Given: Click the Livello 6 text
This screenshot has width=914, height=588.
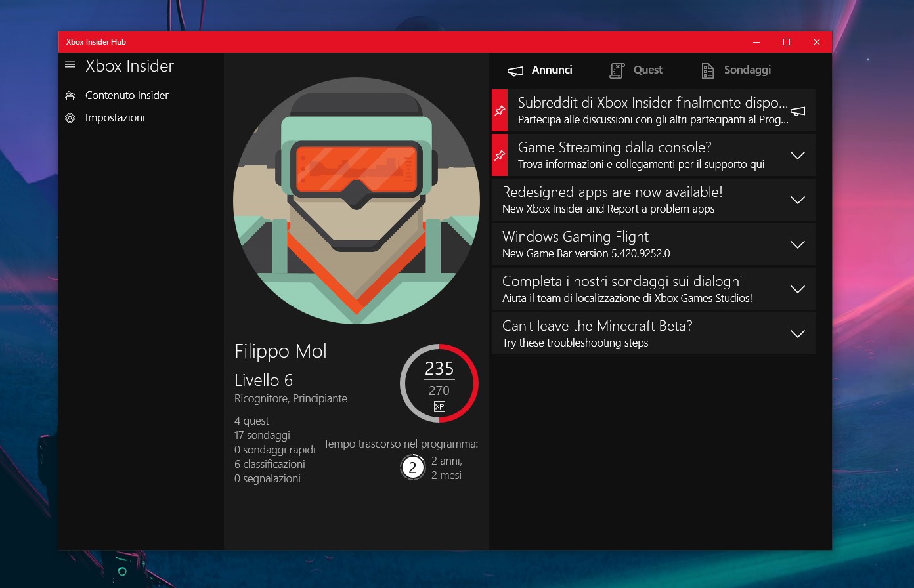Looking at the screenshot, I should coord(263,381).
